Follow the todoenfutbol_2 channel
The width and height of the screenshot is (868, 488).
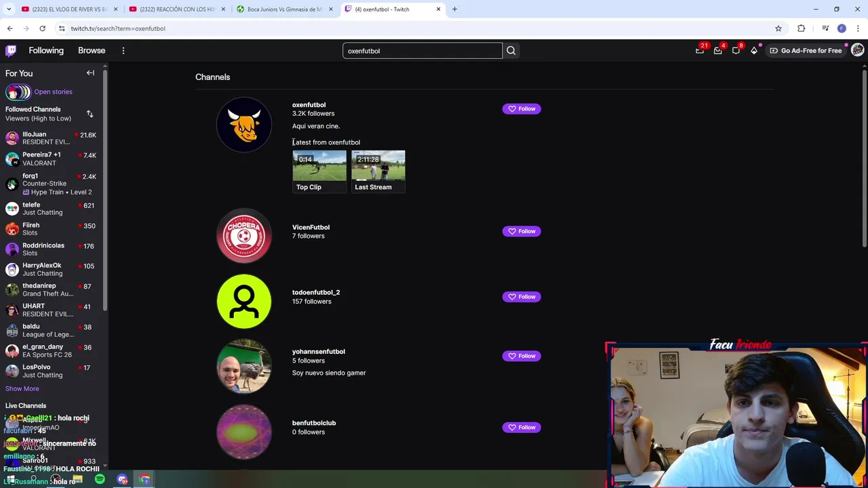tap(521, 297)
